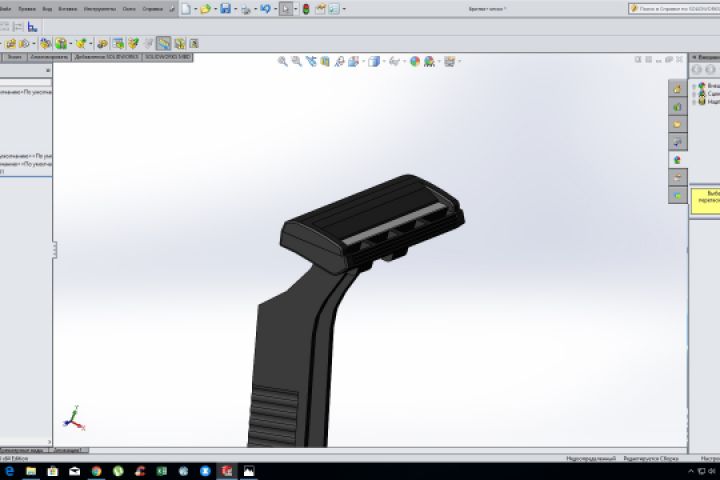Expand the Display Style dropdown arrow

pyautogui.click(x=383, y=62)
